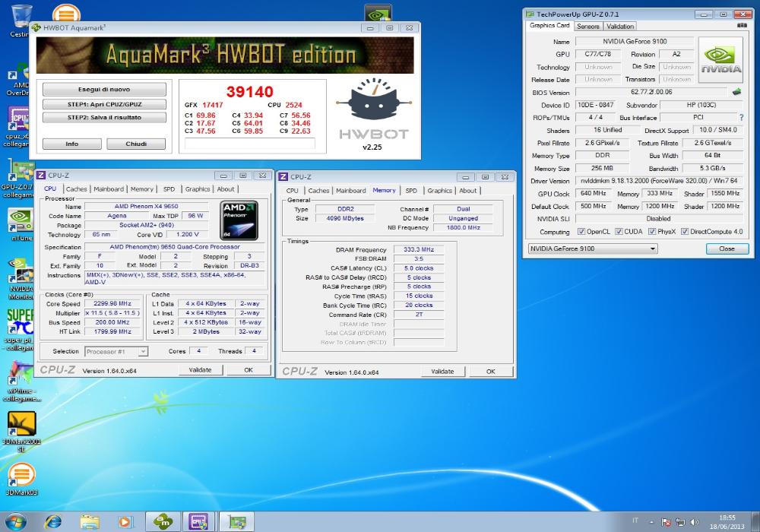Open the Windows Start menu
Viewport: 760px width, 532px height.
(15, 522)
